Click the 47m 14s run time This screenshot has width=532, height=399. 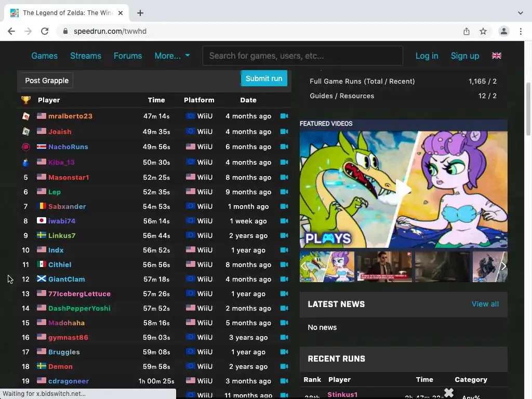pos(156,116)
